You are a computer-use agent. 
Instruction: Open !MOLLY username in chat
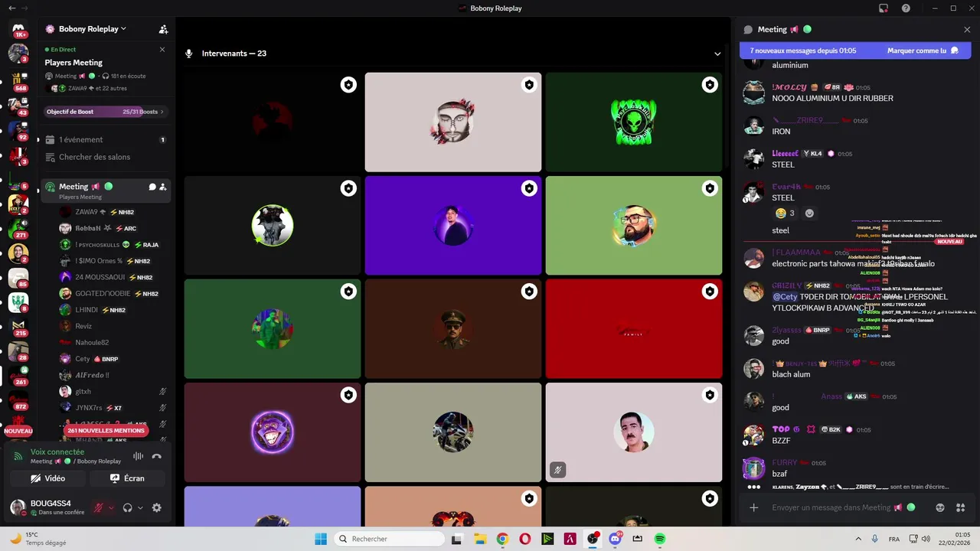click(789, 87)
